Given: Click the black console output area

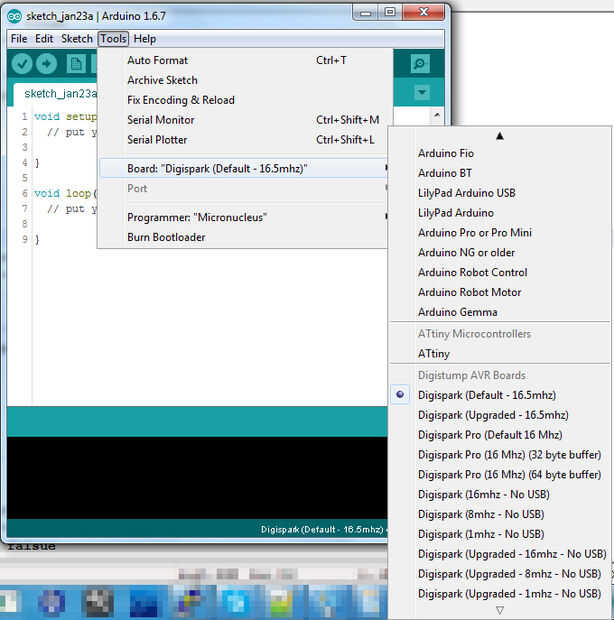Looking at the screenshot, I should (x=197, y=478).
